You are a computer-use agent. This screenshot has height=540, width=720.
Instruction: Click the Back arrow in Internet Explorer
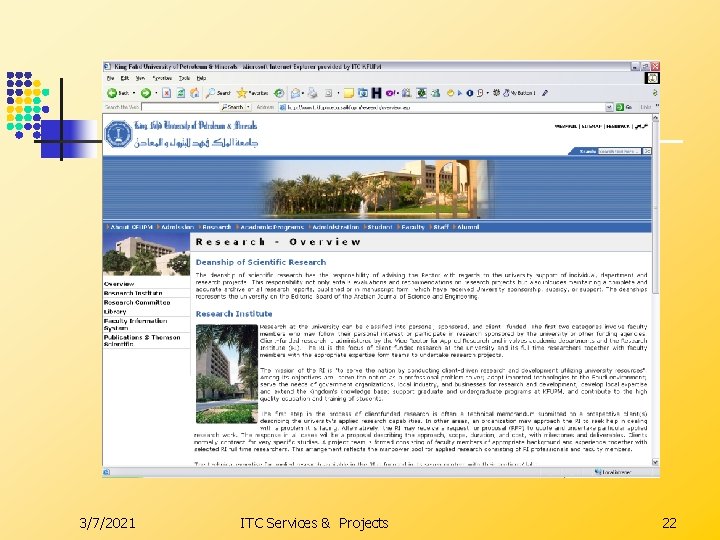click(112, 93)
